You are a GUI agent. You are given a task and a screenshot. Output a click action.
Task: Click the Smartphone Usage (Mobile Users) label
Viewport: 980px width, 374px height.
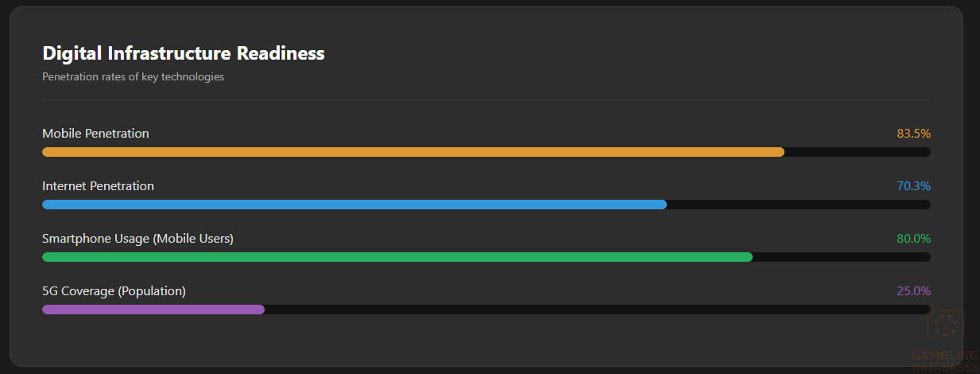point(138,239)
